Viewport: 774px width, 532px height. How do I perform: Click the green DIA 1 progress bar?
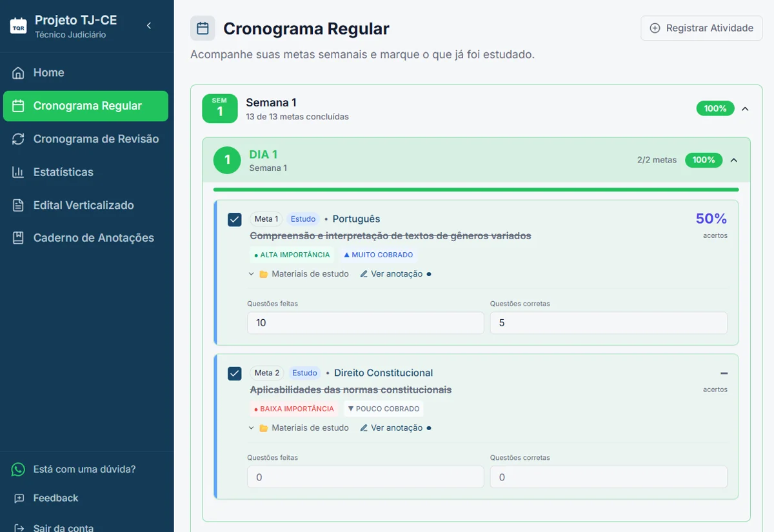tap(476, 189)
